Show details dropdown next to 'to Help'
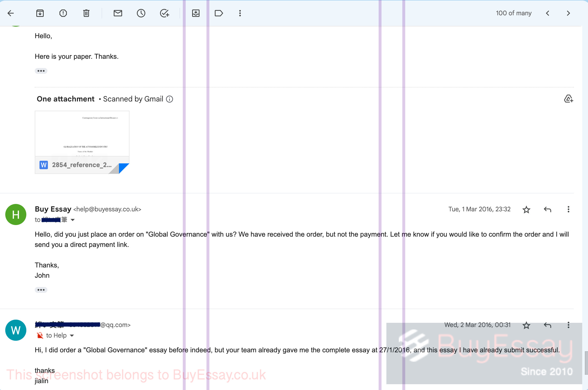The height and width of the screenshot is (390, 588). tap(72, 335)
